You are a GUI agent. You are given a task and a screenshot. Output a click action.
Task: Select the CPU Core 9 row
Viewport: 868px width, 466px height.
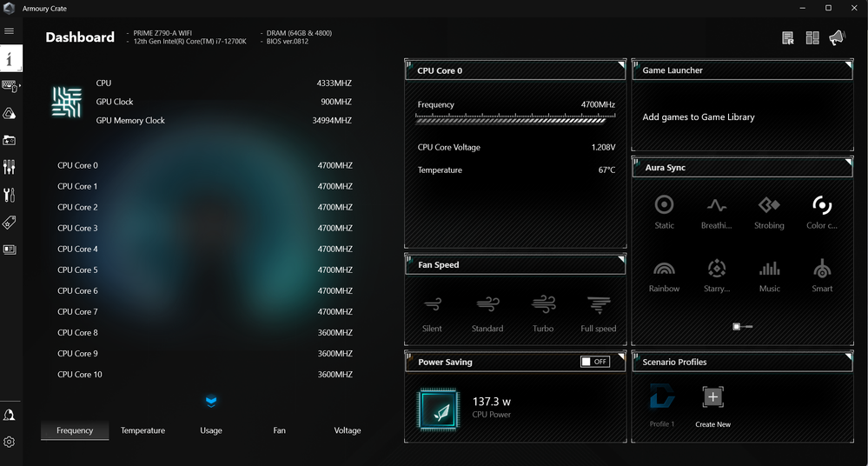point(205,354)
